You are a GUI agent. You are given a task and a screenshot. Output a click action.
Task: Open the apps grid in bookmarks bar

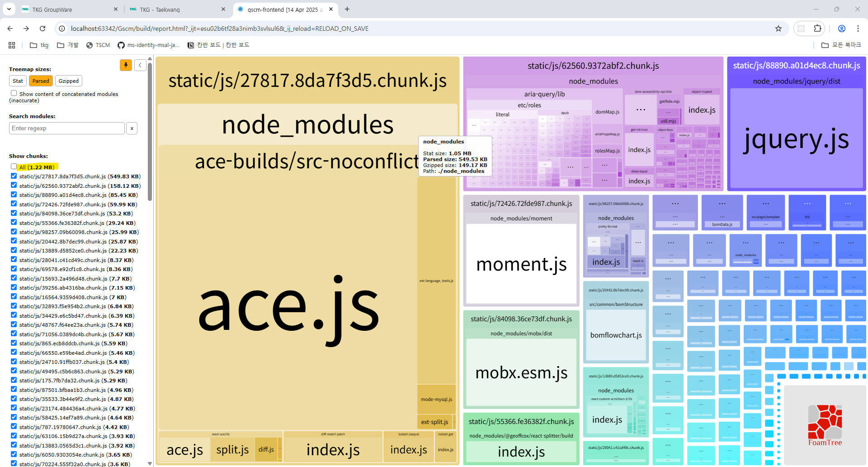click(x=12, y=45)
